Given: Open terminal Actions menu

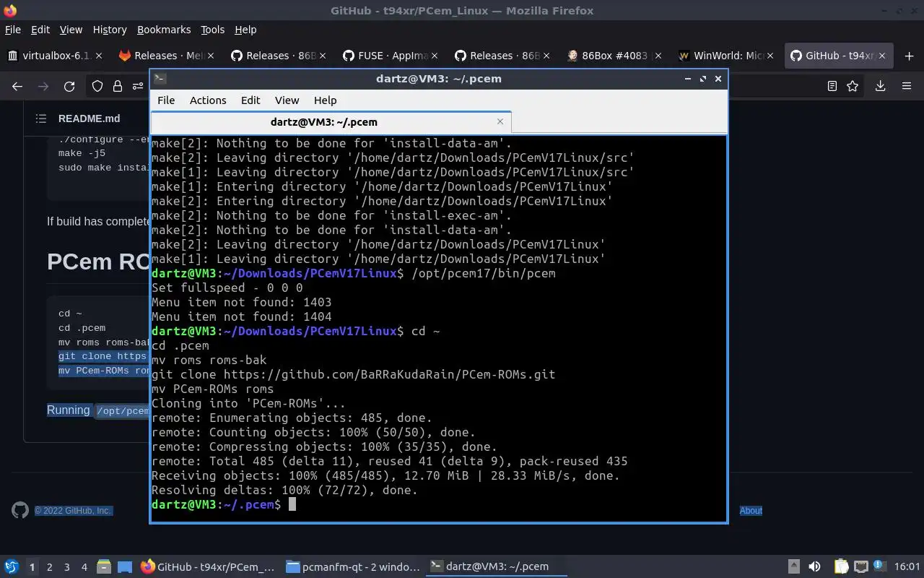Looking at the screenshot, I should tap(208, 100).
